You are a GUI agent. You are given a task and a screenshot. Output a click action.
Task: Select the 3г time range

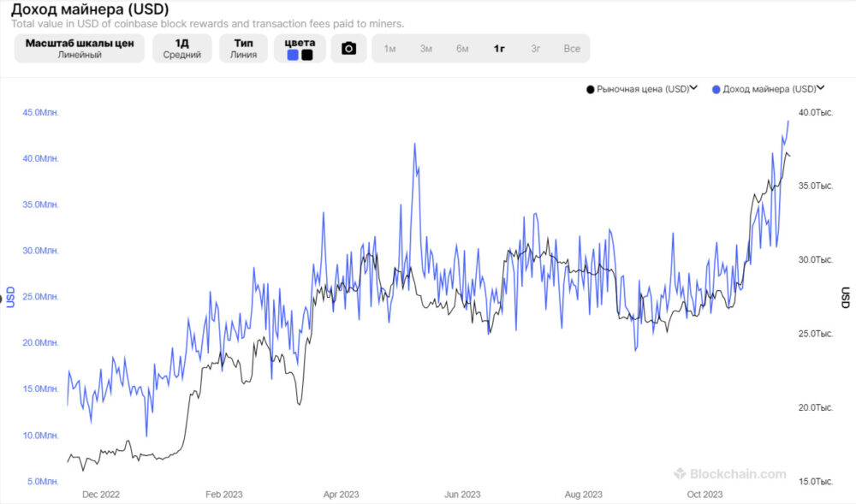point(536,49)
